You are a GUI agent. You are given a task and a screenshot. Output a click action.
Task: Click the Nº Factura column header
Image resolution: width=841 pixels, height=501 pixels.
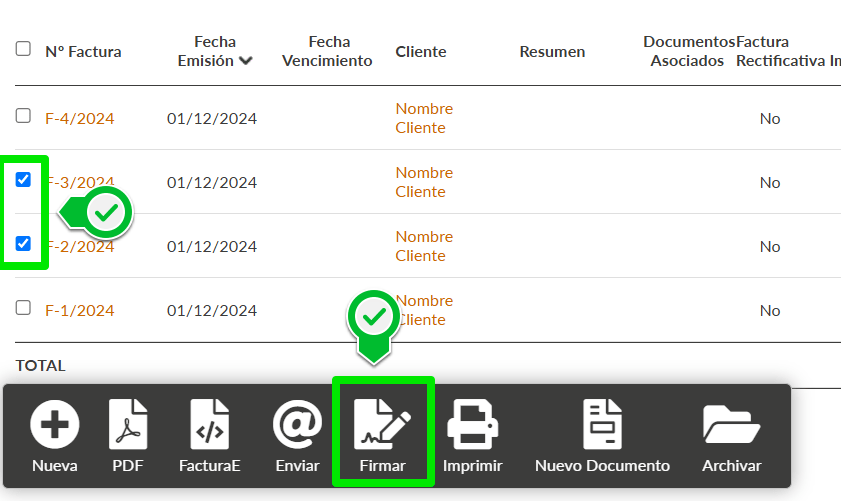(x=83, y=51)
